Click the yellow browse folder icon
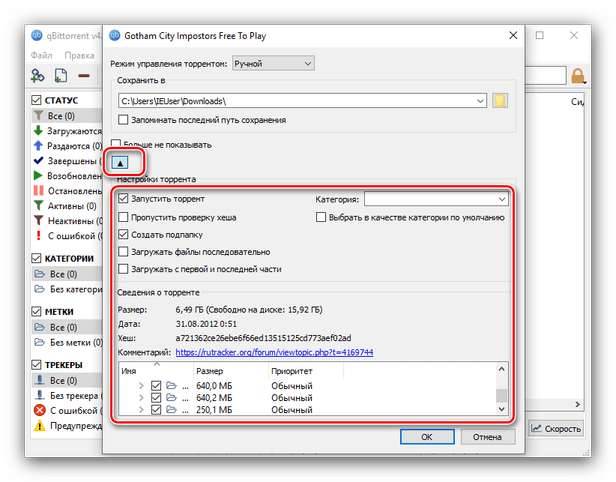This screenshot has width=616, height=482. click(x=501, y=100)
